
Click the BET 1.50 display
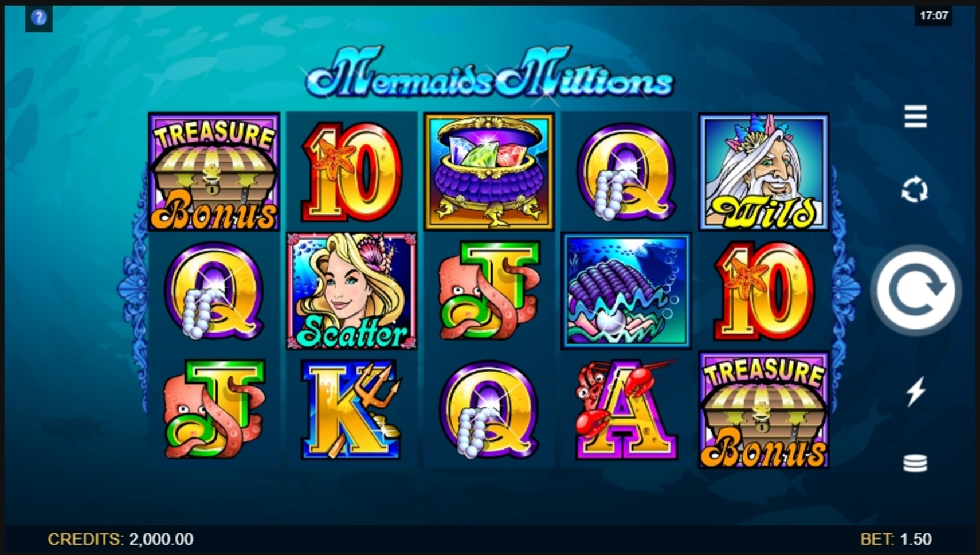pyautogui.click(x=896, y=539)
